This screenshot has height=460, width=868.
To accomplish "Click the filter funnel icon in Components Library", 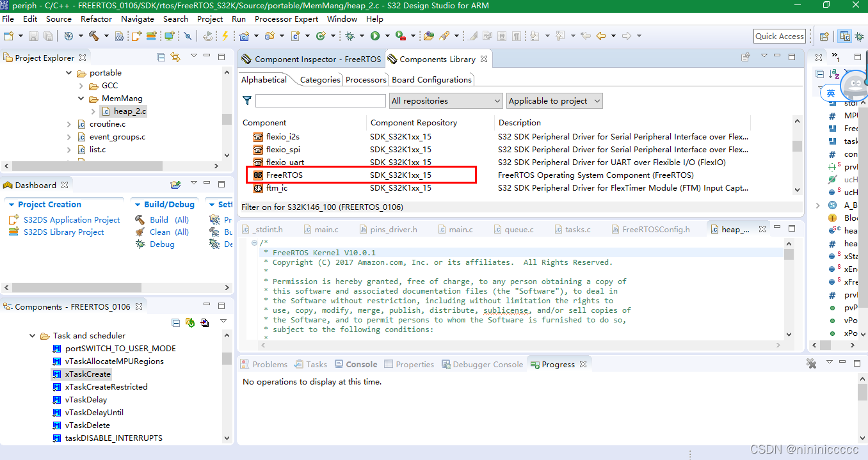I will [x=247, y=100].
